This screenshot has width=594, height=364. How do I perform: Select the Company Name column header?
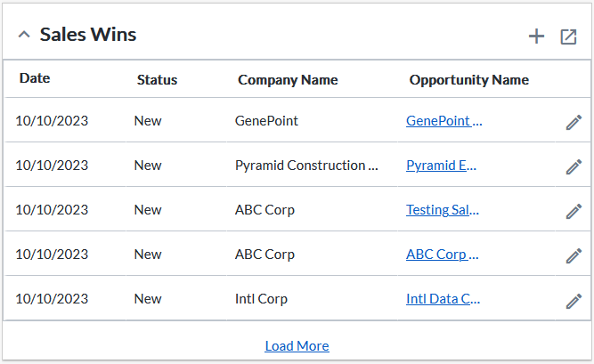[x=288, y=79]
